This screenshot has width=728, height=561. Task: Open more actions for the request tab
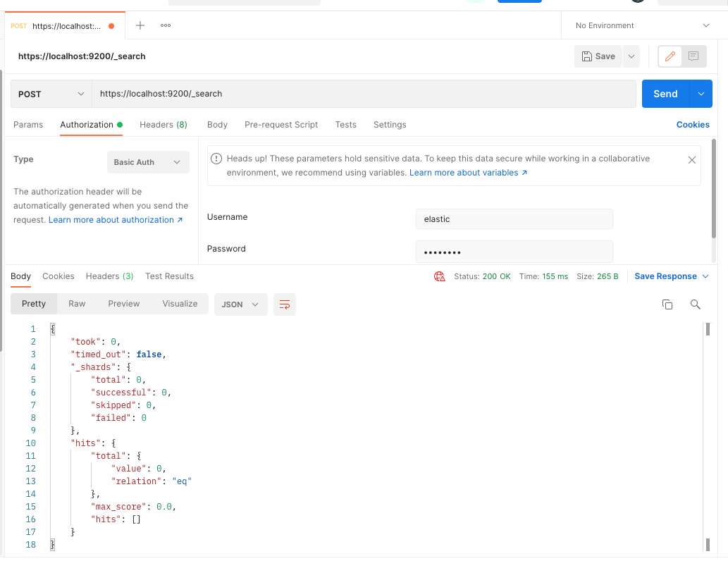click(165, 25)
